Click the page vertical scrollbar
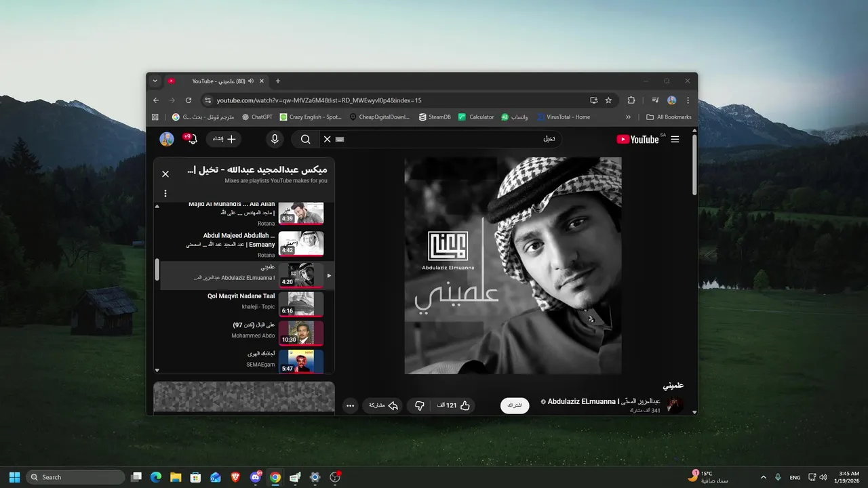868x488 pixels. pyautogui.click(x=694, y=165)
